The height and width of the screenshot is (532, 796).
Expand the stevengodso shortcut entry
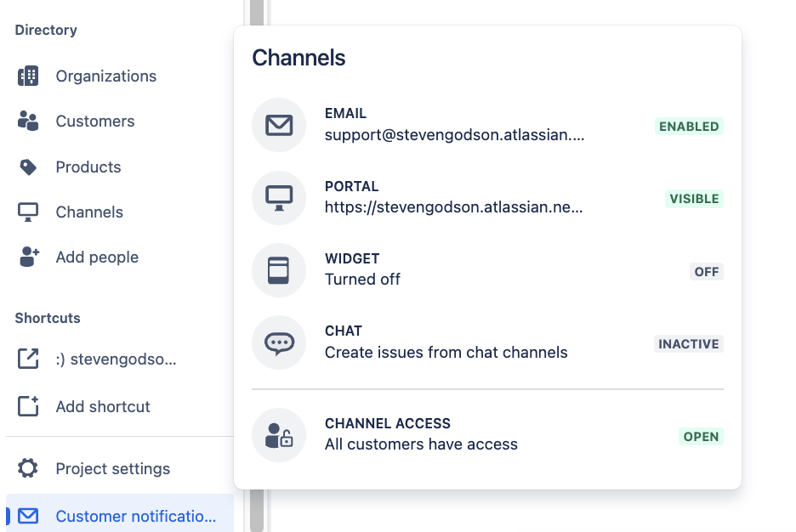[115, 359]
